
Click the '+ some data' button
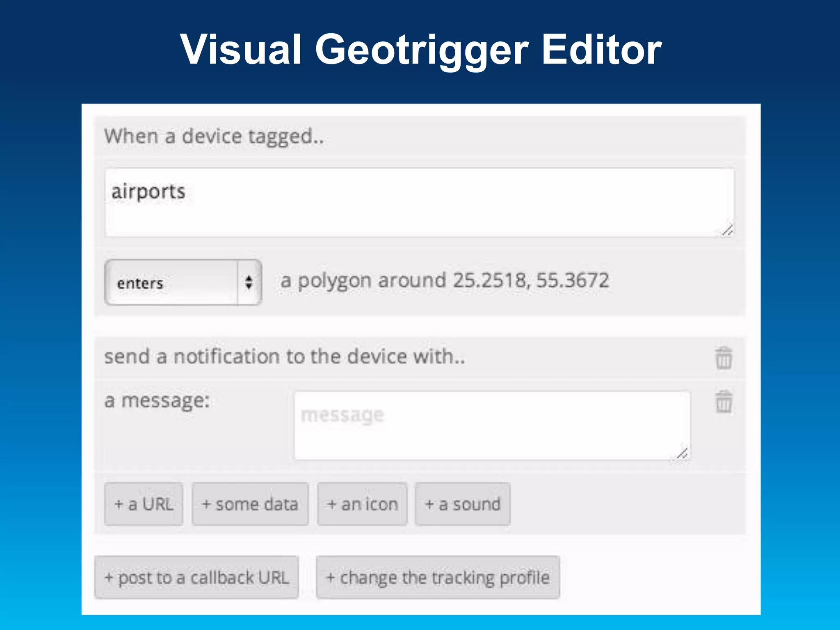click(x=250, y=504)
